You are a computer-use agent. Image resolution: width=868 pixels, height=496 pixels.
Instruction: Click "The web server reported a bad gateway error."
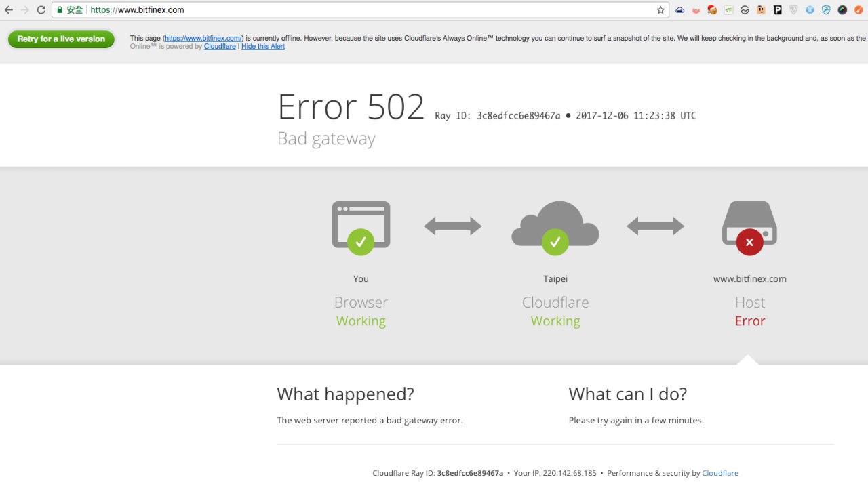click(370, 421)
